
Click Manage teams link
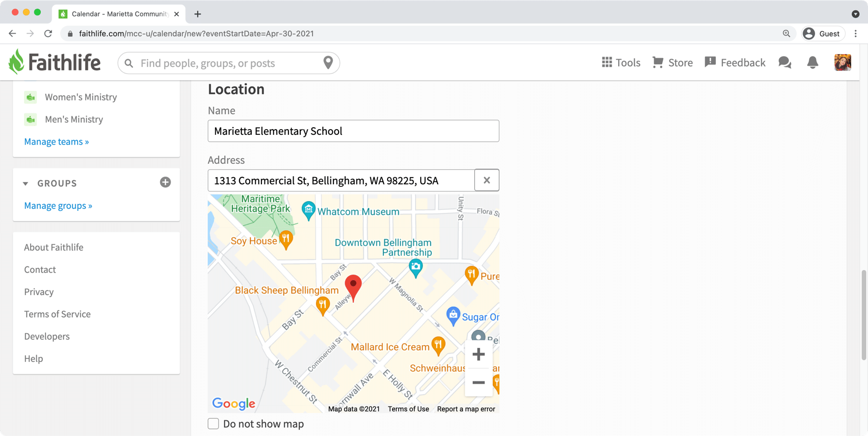tap(57, 141)
